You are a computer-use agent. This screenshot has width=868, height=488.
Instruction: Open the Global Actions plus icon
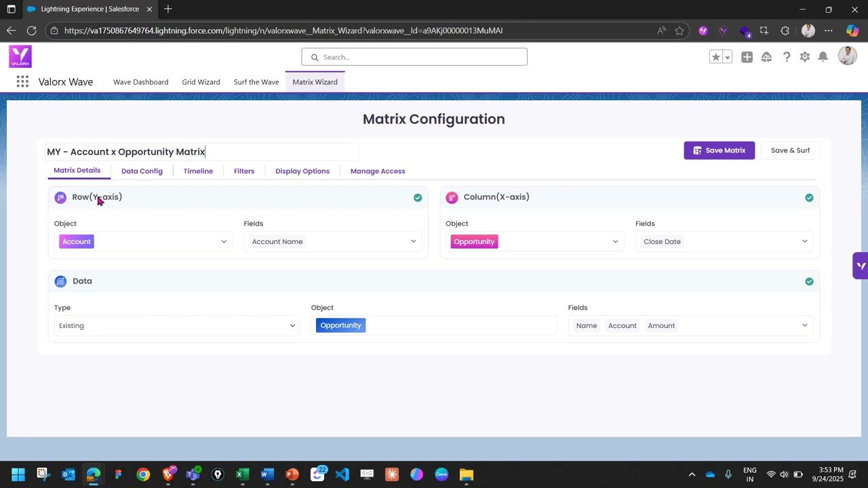[747, 57]
